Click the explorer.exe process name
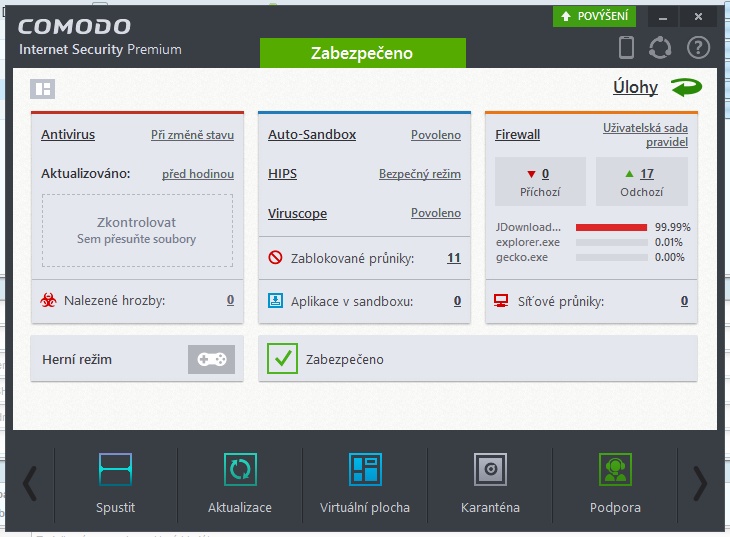Viewport: 730px width, 537px height. (527, 242)
